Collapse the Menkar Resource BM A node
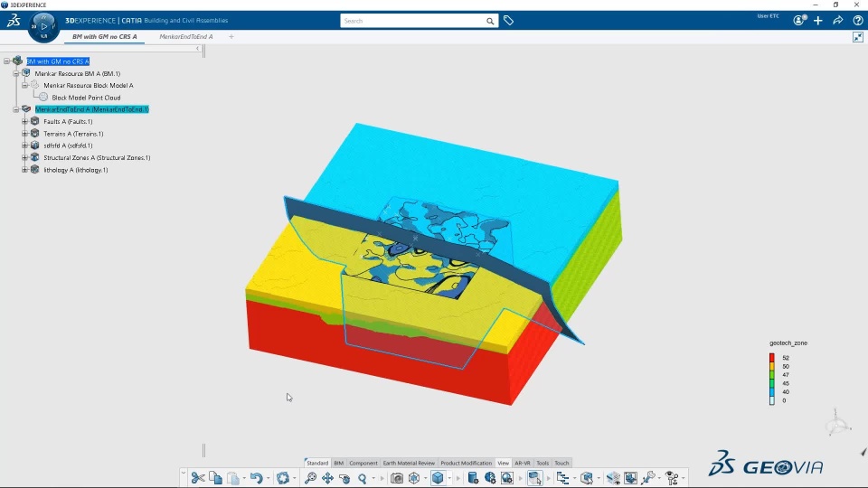The height and width of the screenshot is (488, 868). pos(16,73)
